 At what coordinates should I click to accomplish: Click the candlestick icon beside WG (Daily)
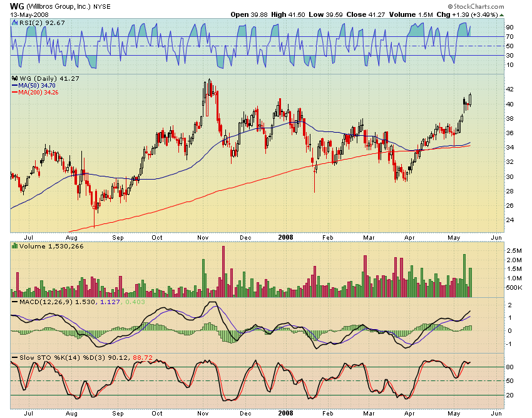click(x=15, y=78)
